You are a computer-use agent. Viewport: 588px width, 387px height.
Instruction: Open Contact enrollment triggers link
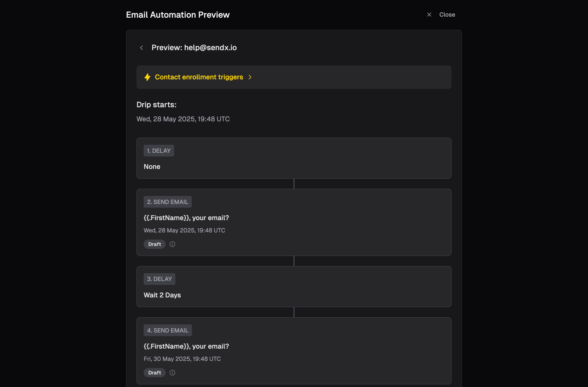pos(199,77)
